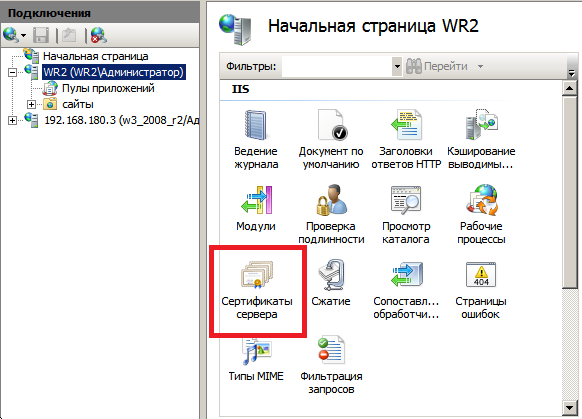Open Сопоставления обработчиков feature
Screen dimensions: 582x419
coord(406,289)
